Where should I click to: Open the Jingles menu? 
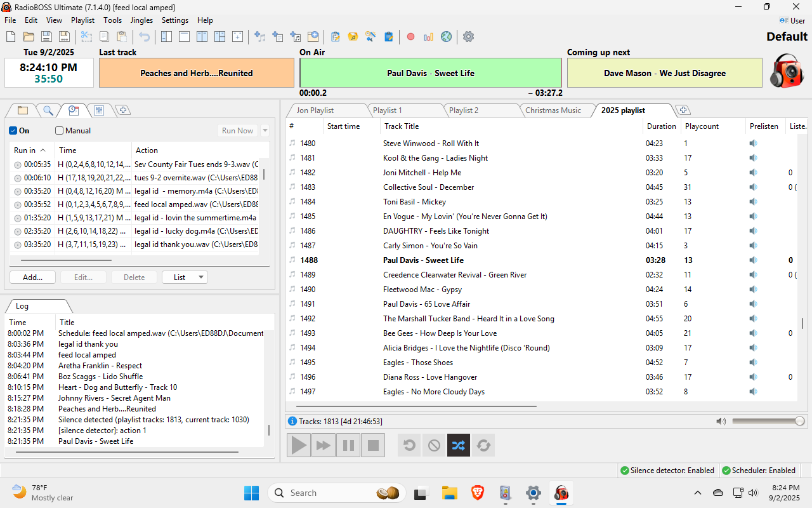pos(141,20)
